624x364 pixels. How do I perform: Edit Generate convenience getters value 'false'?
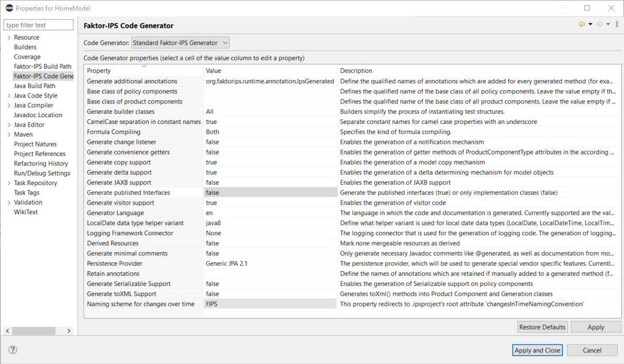(x=270, y=152)
